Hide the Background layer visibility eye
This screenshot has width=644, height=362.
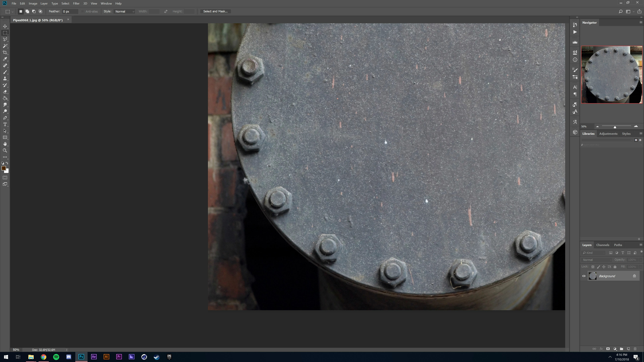[584, 276]
